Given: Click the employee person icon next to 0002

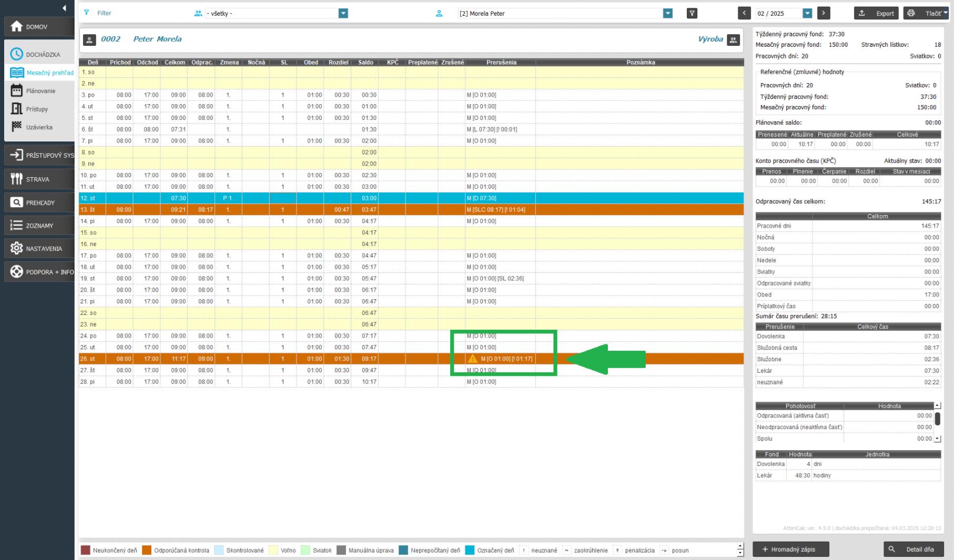Looking at the screenshot, I should click(x=89, y=39).
